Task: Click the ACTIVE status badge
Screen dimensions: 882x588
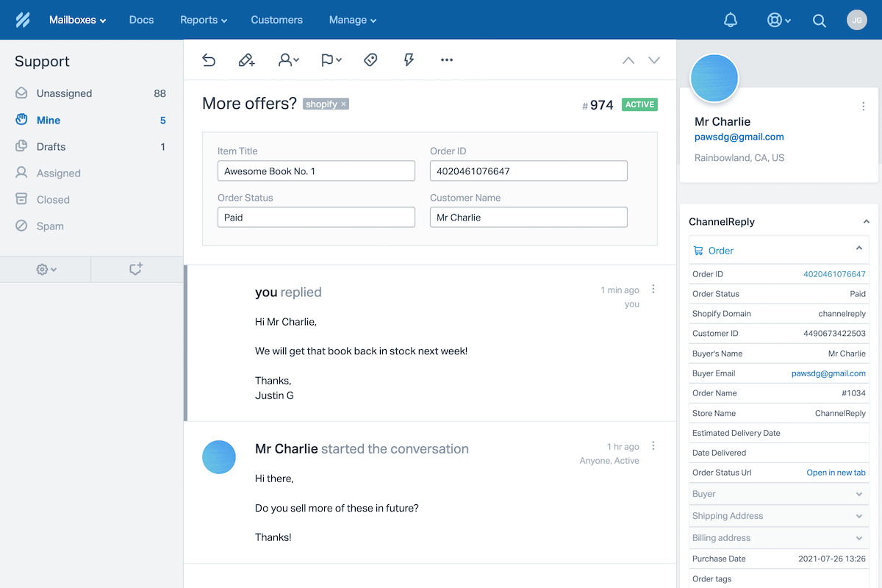Action: (x=639, y=104)
